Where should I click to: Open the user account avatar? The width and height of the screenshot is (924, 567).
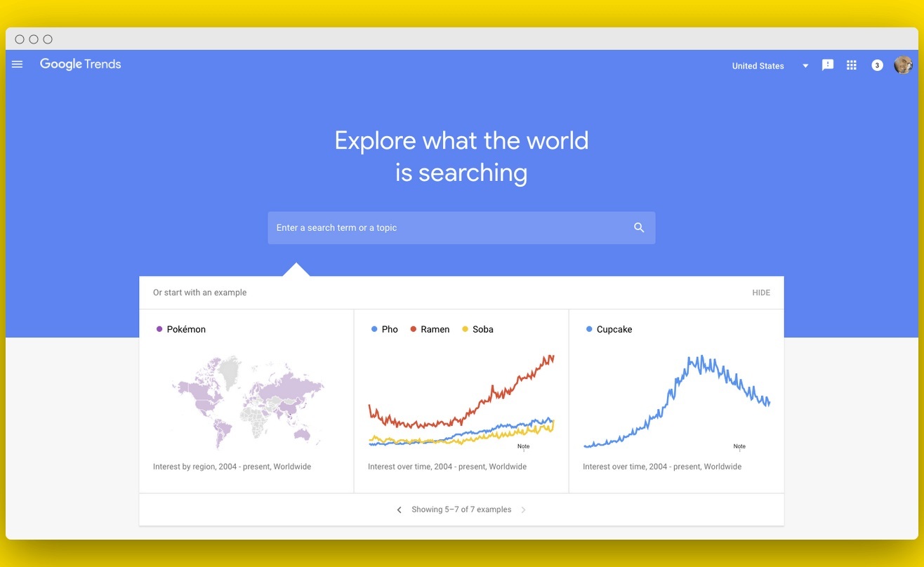[x=903, y=65]
